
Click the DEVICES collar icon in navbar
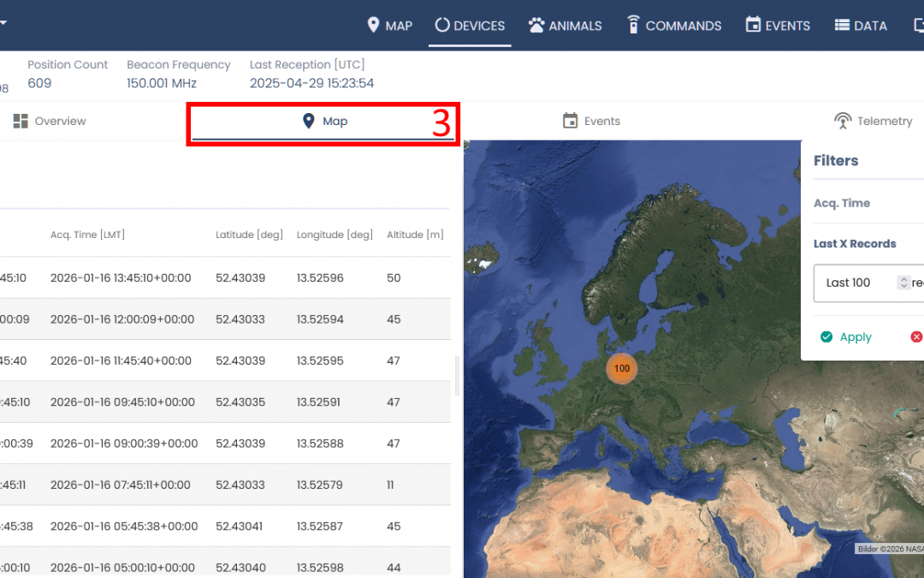pos(442,25)
